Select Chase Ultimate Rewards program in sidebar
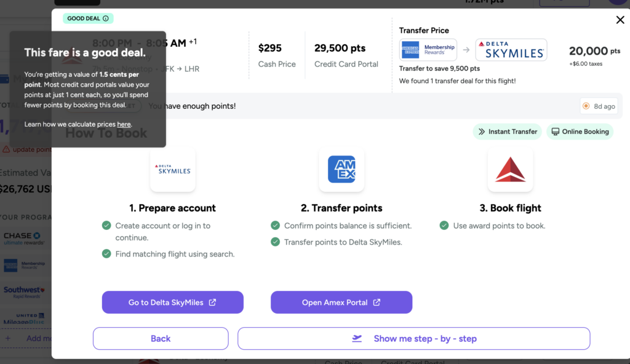Viewport: 630px width, 364px height. point(24,238)
